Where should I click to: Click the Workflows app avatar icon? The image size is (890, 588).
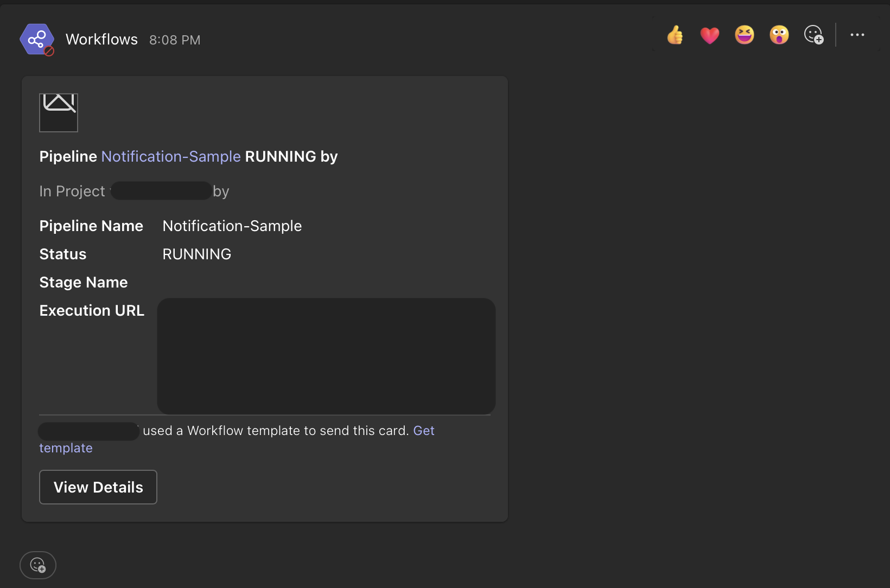click(x=37, y=39)
